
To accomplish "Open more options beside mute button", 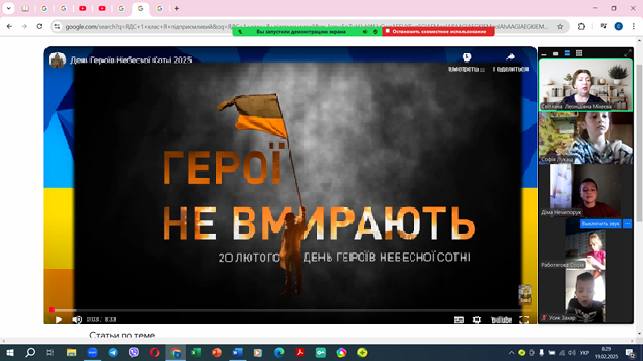I will pos(627,224).
